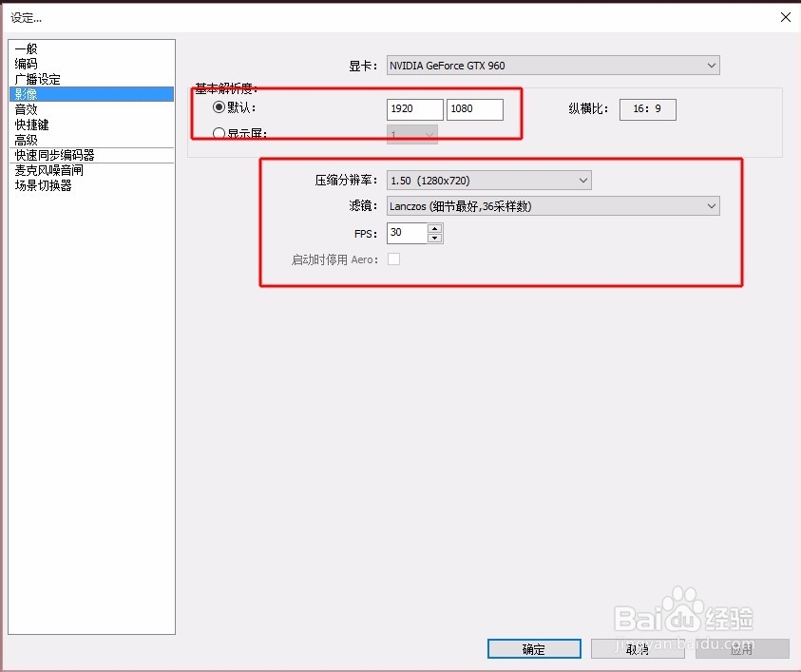Click the 取消 cancel button
This screenshot has height=672, width=801.
[x=638, y=648]
